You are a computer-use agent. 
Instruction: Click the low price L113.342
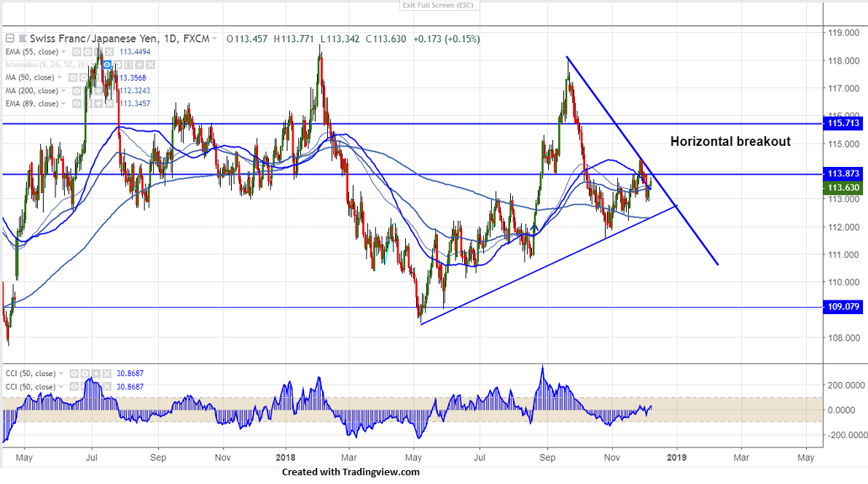[x=340, y=39]
